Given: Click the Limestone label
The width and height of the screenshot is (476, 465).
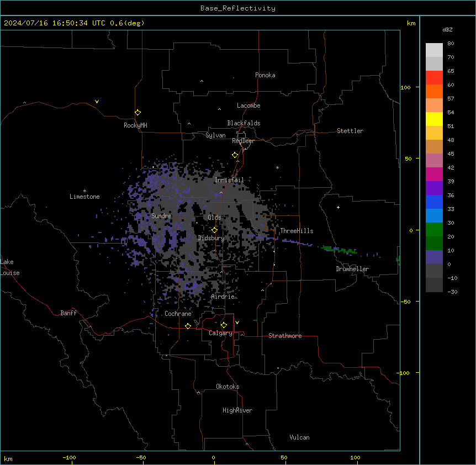Looking at the screenshot, I should click(x=84, y=197).
